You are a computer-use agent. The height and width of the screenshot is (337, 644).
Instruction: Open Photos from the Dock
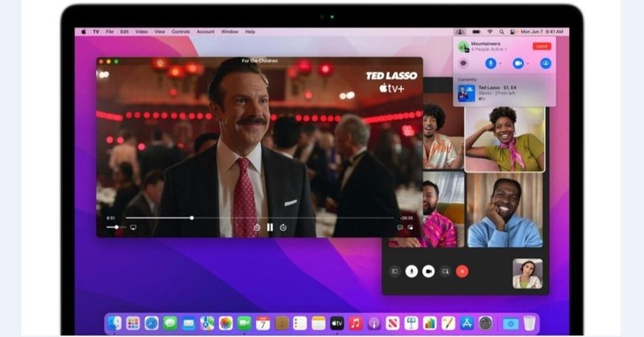225,323
